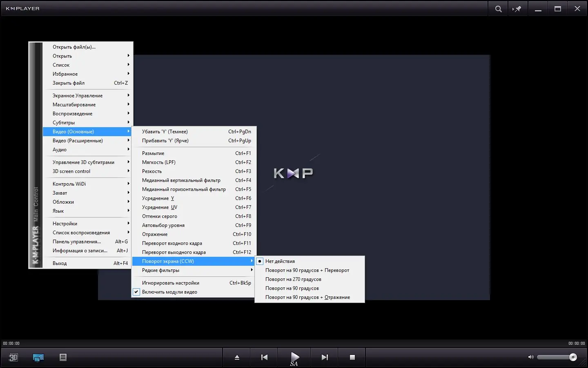Expand 'Экранное Управление' submenu

point(87,96)
